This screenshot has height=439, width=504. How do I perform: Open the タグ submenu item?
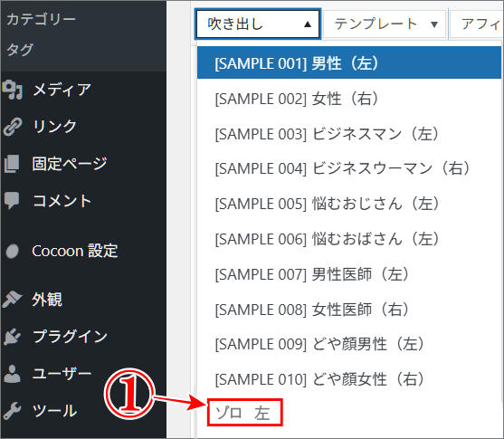(x=20, y=50)
